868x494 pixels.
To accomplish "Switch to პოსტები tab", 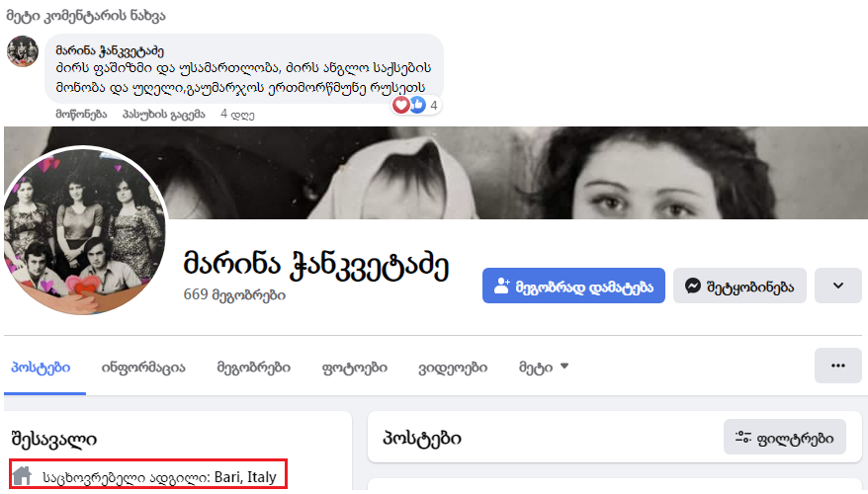I will pos(41,368).
